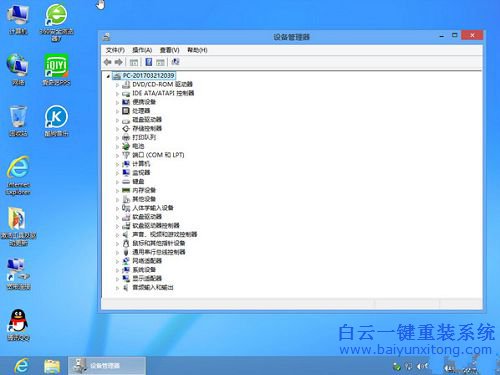This screenshot has height=375, width=500.
Task: Click the speaker volume tray icon
Action: 422,366
